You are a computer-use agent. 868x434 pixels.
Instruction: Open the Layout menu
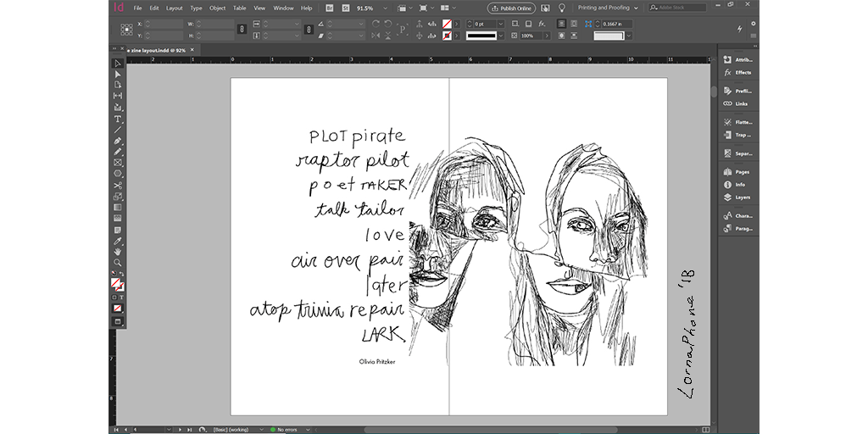tap(174, 8)
